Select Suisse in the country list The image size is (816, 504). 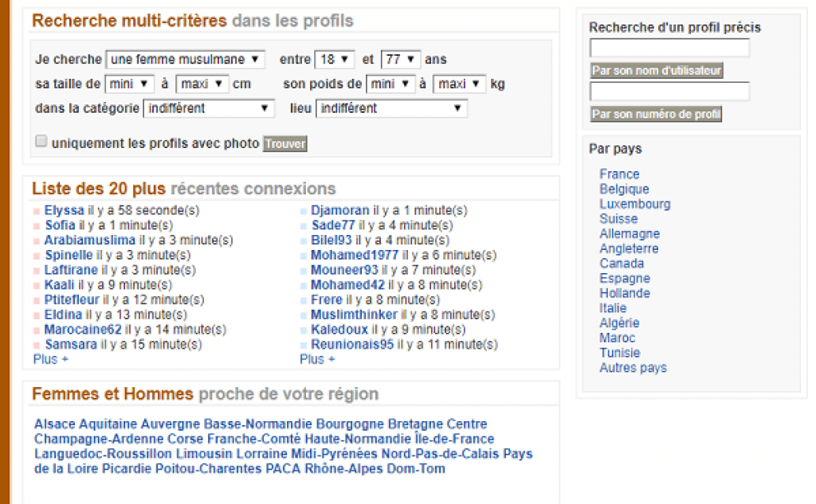click(x=618, y=218)
